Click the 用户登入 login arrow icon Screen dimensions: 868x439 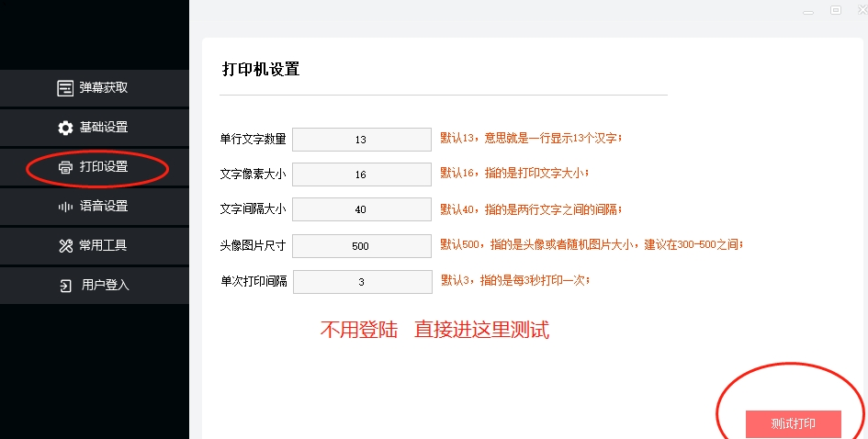tap(66, 286)
